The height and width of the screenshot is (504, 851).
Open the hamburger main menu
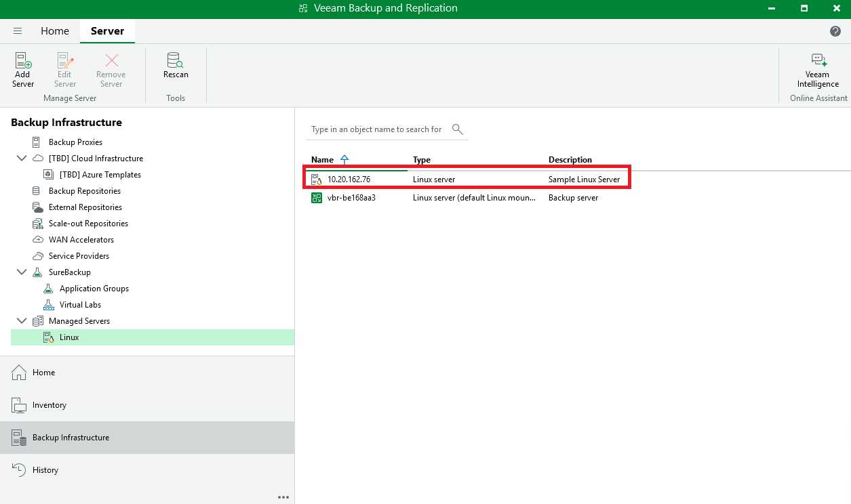pos(18,31)
